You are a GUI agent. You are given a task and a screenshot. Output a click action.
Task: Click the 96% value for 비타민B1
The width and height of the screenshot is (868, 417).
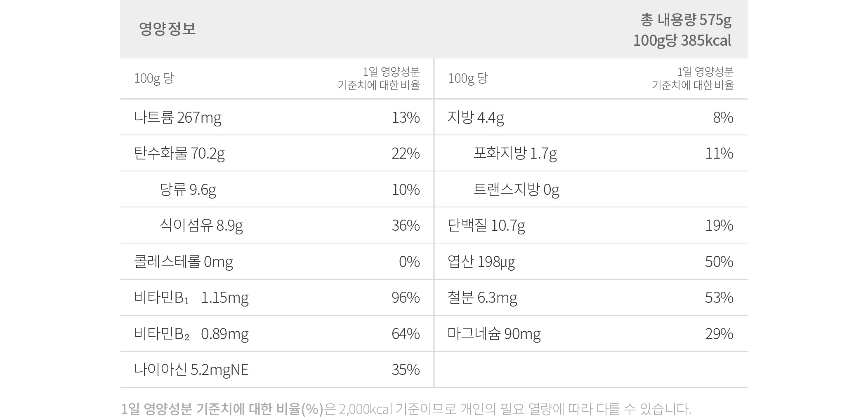tap(406, 298)
